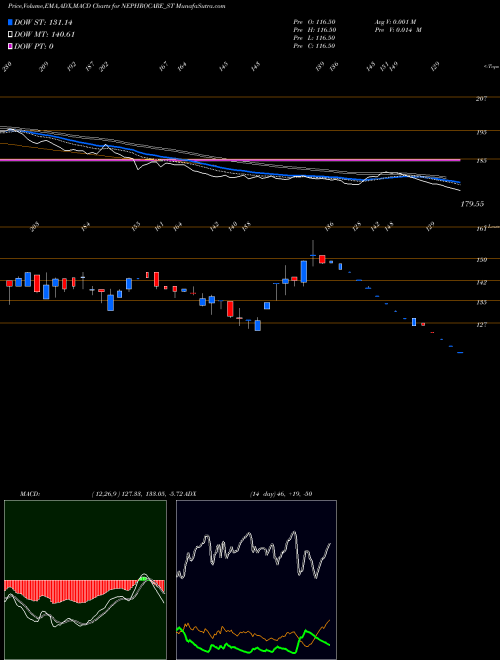Click the ADX '(14 day) 46, +19, -50' readout

pos(281,494)
